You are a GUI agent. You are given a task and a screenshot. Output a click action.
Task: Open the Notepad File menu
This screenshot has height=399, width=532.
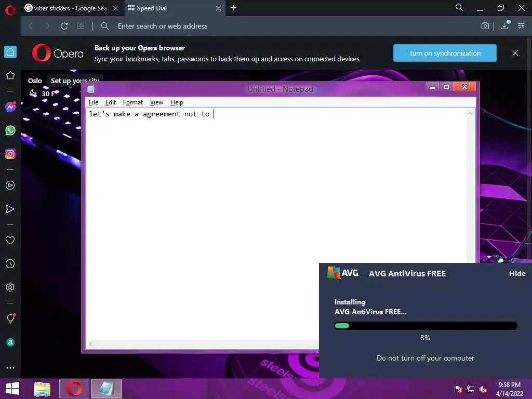(94, 102)
